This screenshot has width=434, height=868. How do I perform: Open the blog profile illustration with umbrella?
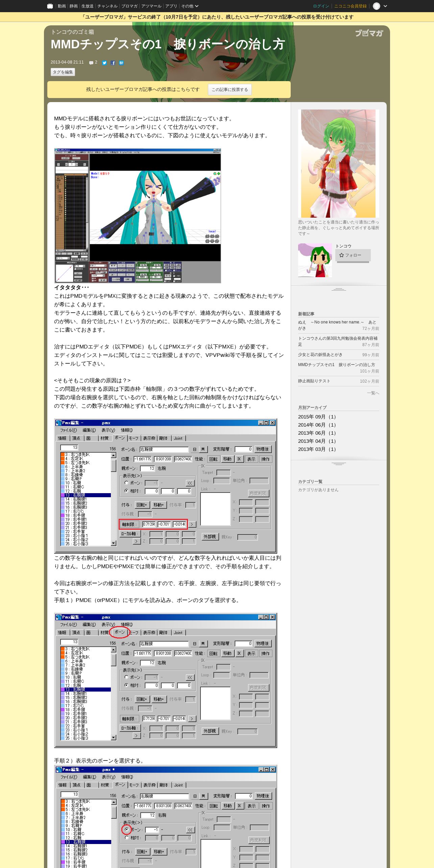(338, 163)
